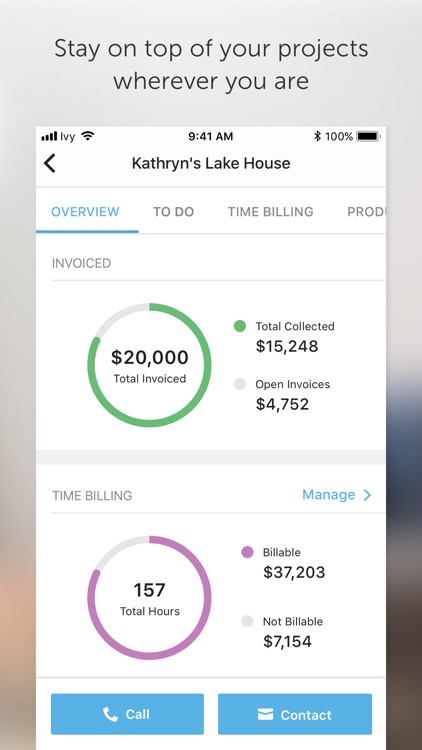Screen dimensions: 422x750
Task: Go back using the back arrow
Action: (50, 163)
